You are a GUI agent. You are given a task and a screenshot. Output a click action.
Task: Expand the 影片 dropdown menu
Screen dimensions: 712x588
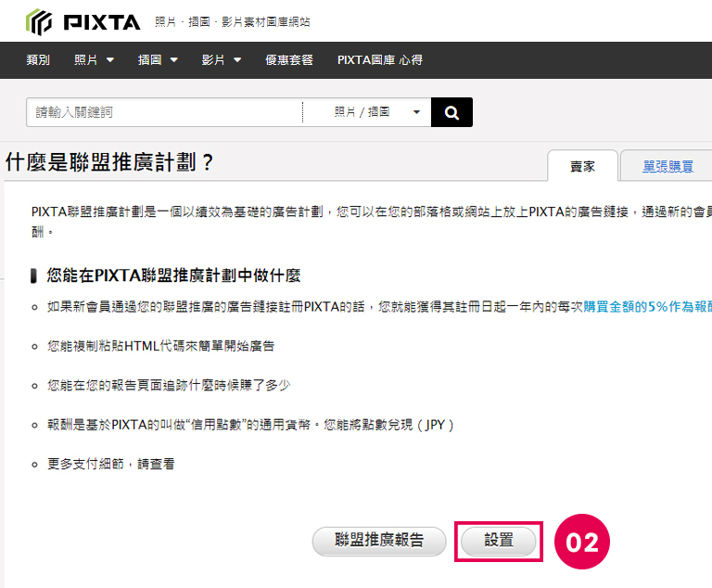(x=222, y=60)
